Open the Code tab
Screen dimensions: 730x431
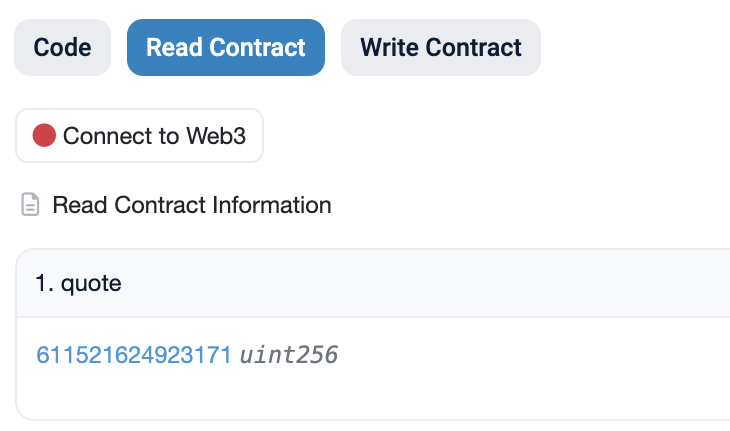click(x=62, y=47)
